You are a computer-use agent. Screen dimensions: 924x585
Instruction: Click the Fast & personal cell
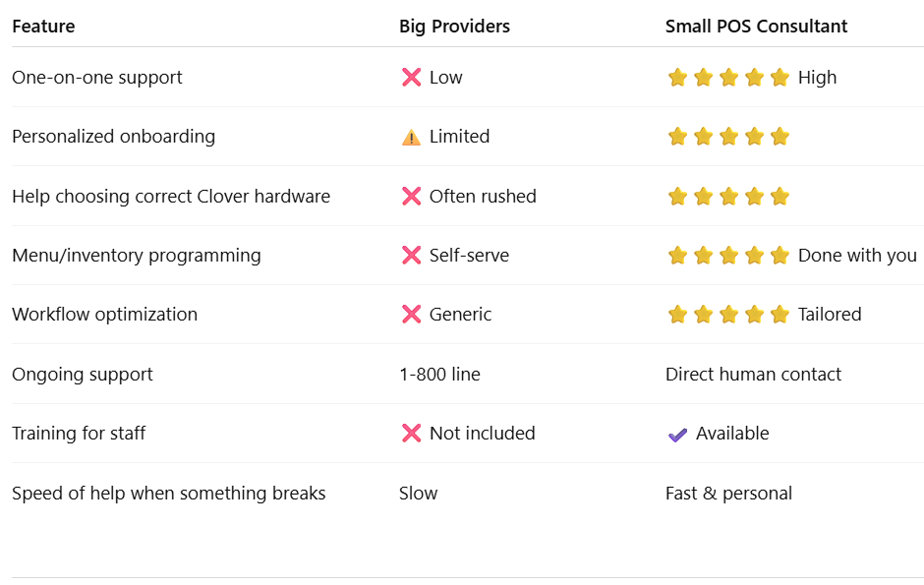pyautogui.click(x=728, y=494)
